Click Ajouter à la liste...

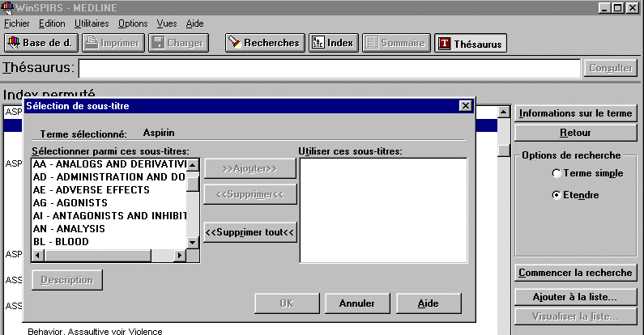(x=575, y=297)
